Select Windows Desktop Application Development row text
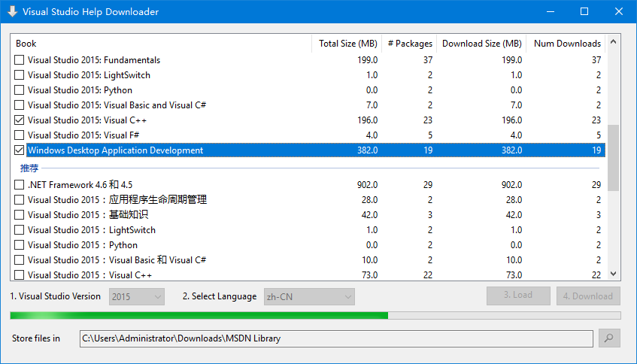637x364 pixels. [115, 150]
